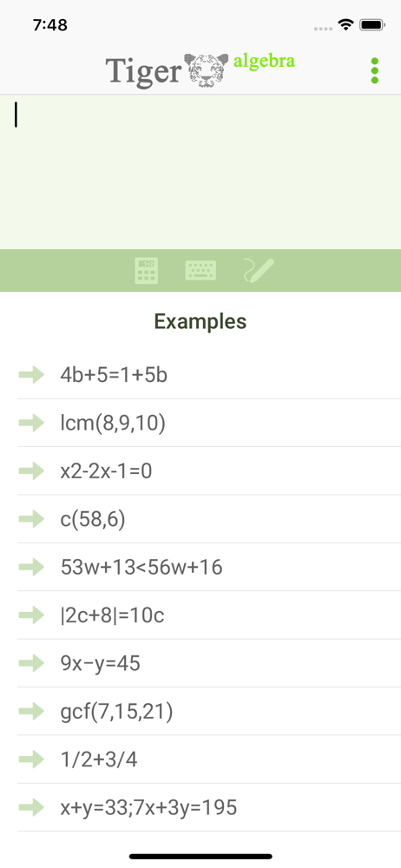Tap the Tiger Algebra logo

[200, 69]
